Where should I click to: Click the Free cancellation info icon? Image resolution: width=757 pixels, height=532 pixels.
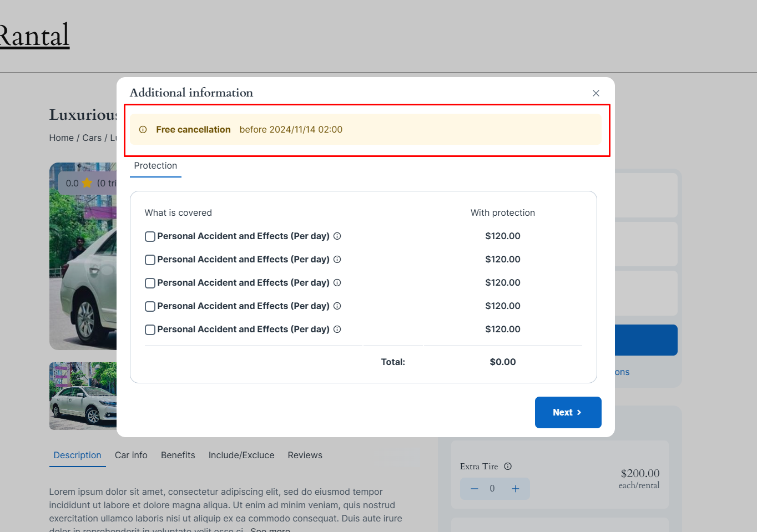(143, 129)
